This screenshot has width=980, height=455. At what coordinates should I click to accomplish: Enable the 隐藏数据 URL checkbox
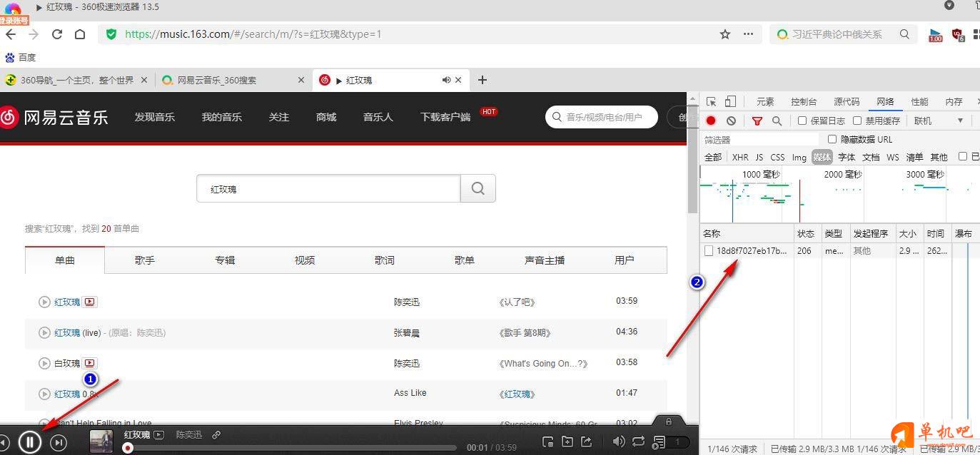click(832, 139)
